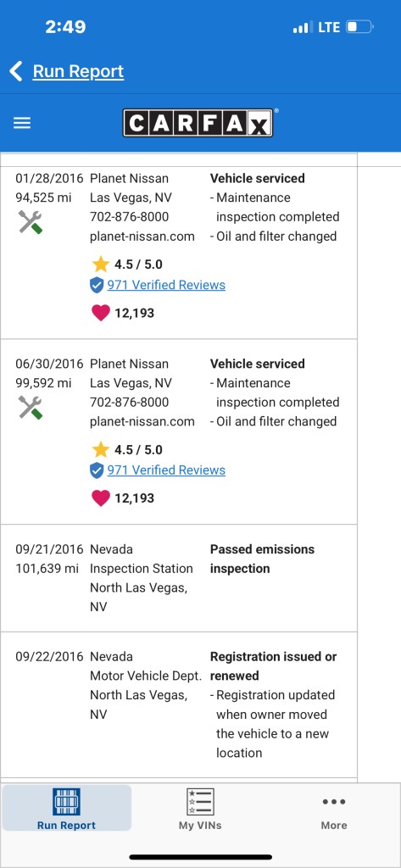
Task: Tap the back chevron beside Run Report
Action: 16,71
